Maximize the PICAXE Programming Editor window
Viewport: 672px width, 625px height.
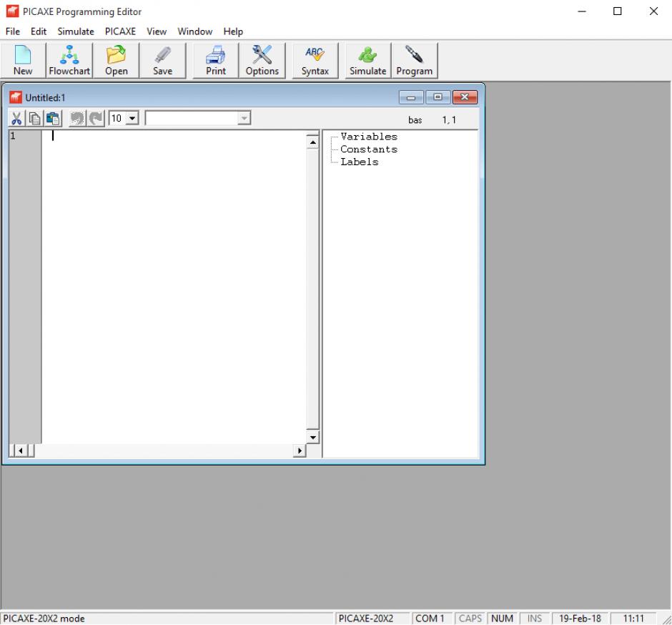coord(618,11)
